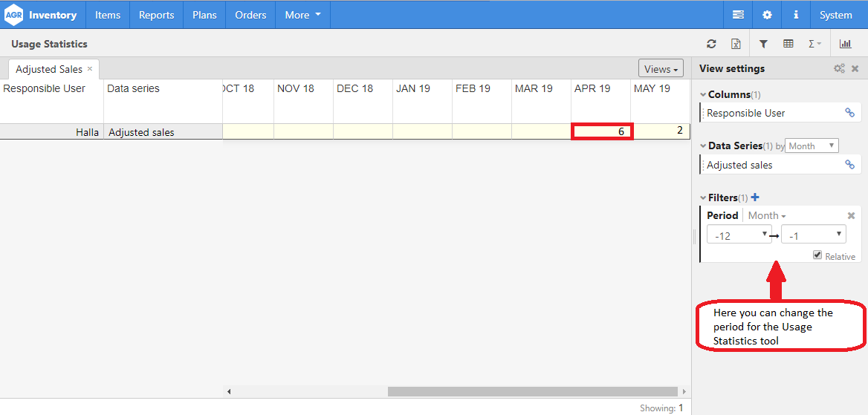Refresh the Usage Statistics data
868x415 pixels.
(x=711, y=45)
